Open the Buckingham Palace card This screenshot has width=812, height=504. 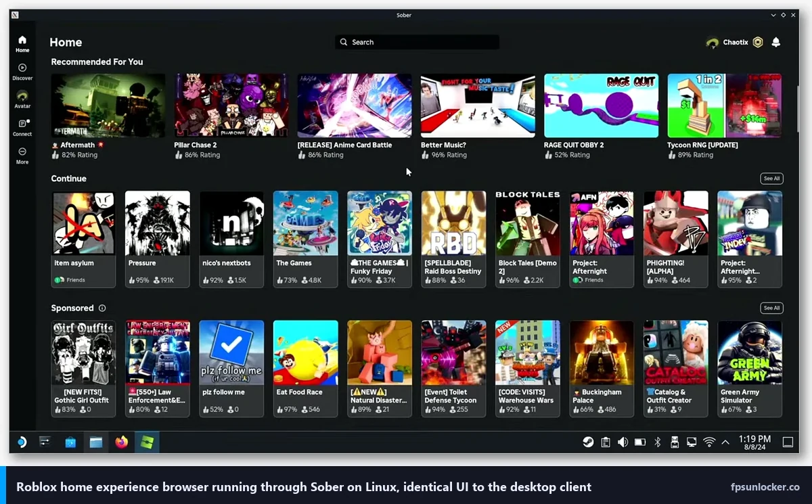[x=602, y=369]
